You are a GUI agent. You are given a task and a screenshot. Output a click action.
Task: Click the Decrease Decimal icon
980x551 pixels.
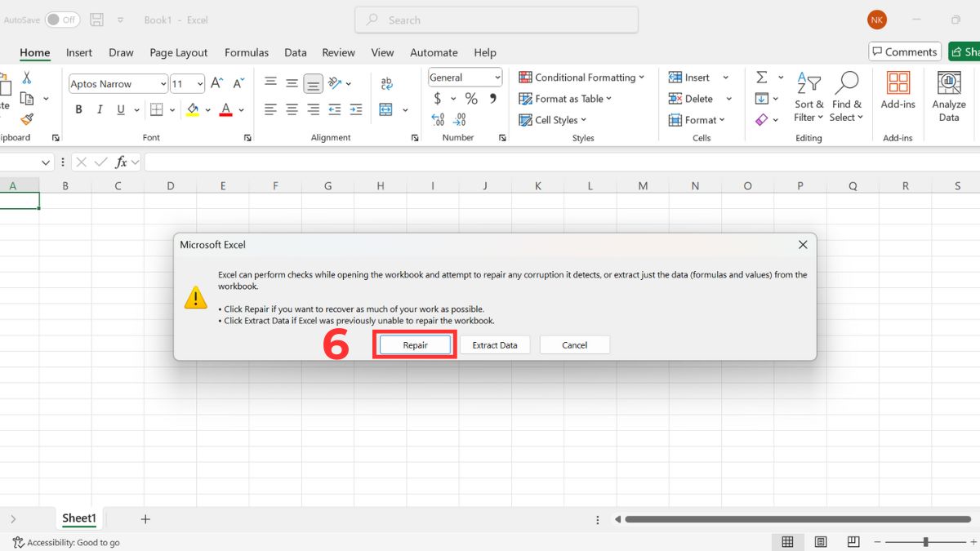460,120
